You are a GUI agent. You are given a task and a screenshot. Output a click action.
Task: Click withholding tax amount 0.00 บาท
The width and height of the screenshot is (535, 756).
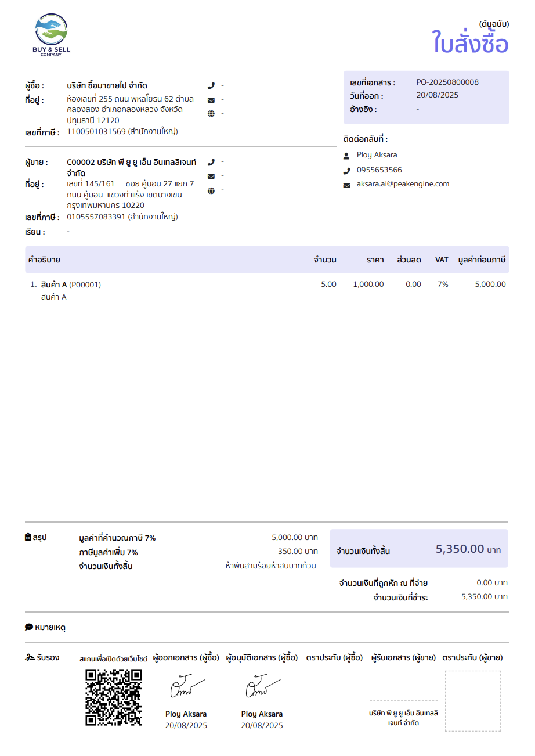tap(492, 582)
